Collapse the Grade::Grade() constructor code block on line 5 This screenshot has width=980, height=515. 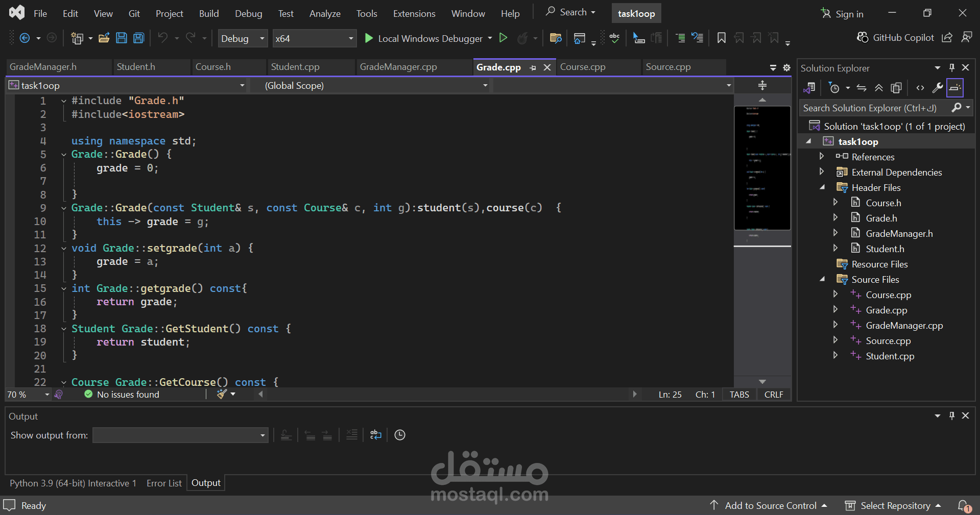click(x=63, y=154)
